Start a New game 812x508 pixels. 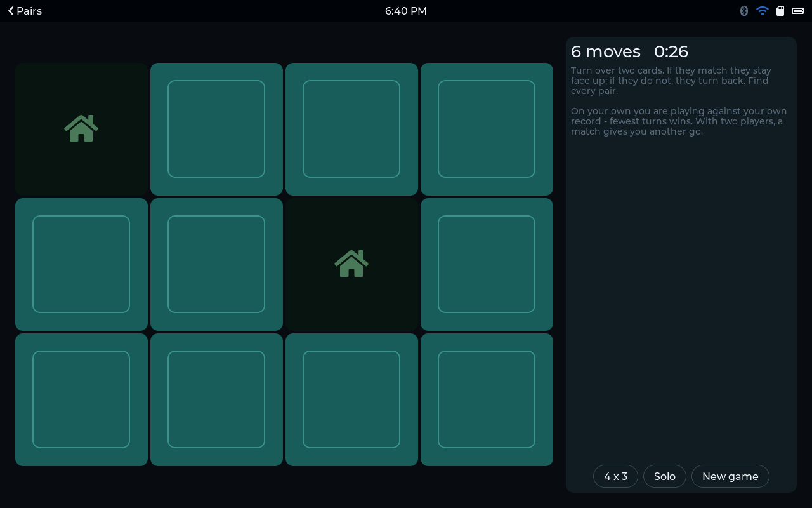tap(730, 476)
